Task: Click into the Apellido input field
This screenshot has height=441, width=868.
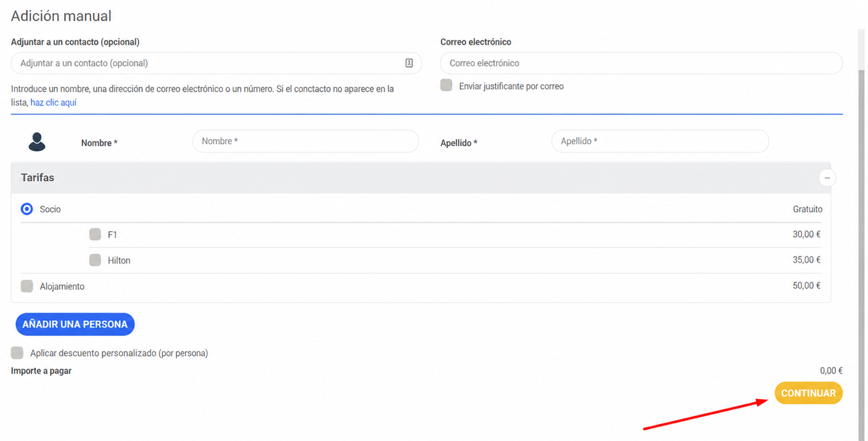Action: 660,141
